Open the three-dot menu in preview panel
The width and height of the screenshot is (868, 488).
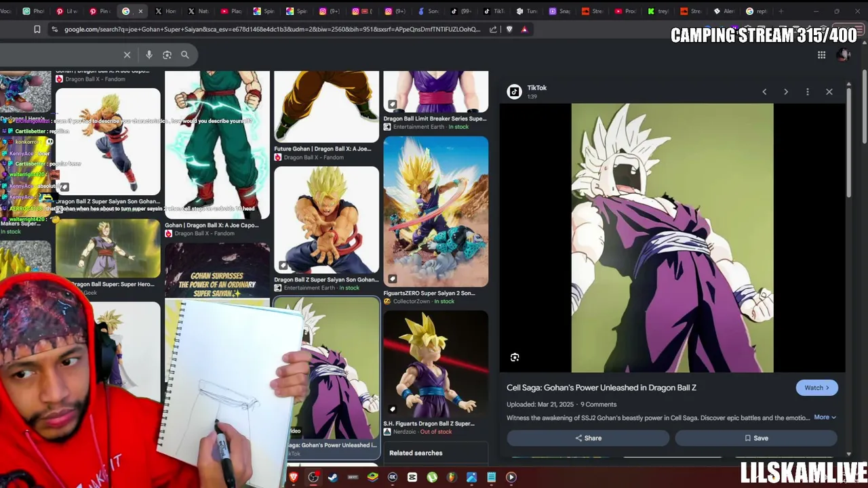[808, 91]
